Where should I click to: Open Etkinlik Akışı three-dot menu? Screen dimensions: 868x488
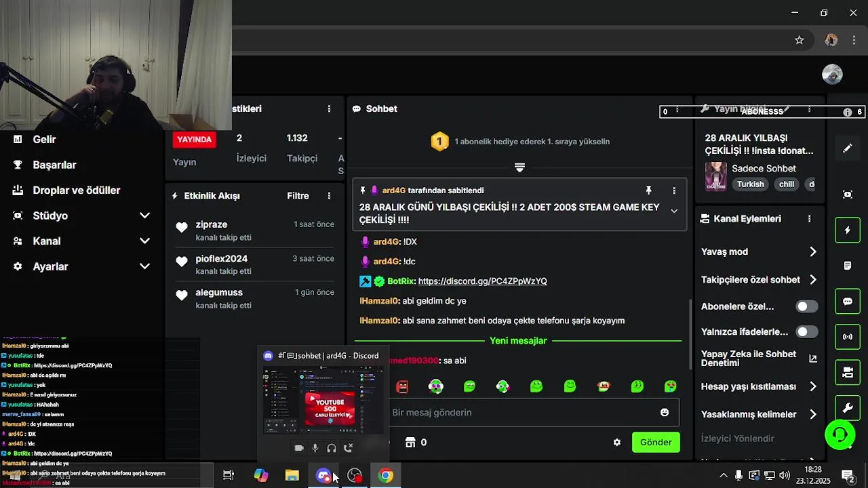pos(329,196)
